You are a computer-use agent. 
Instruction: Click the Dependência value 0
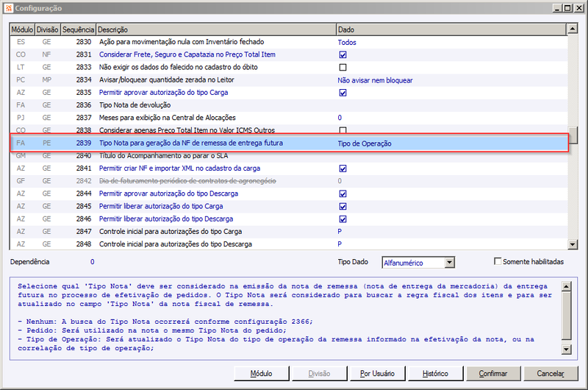coord(93,262)
